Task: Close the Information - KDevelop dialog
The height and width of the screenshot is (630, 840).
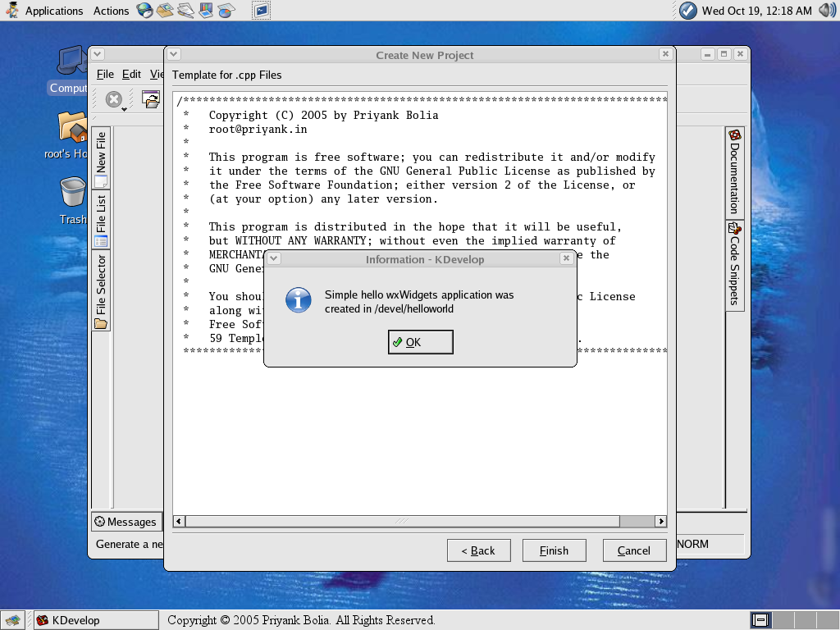Action: tap(566, 258)
